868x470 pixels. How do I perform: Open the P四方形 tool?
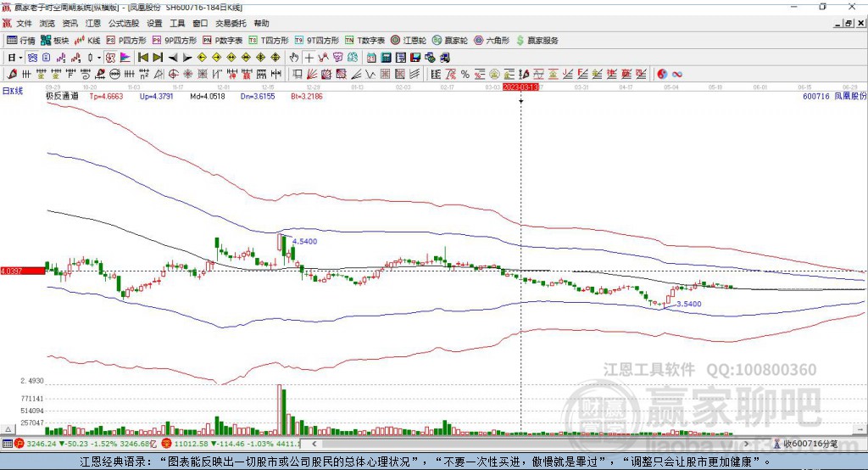click(x=126, y=41)
